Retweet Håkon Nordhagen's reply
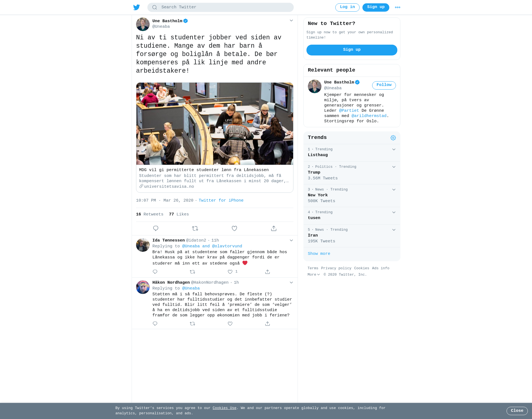Image resolution: width=532 pixels, height=419 pixels. click(x=193, y=324)
